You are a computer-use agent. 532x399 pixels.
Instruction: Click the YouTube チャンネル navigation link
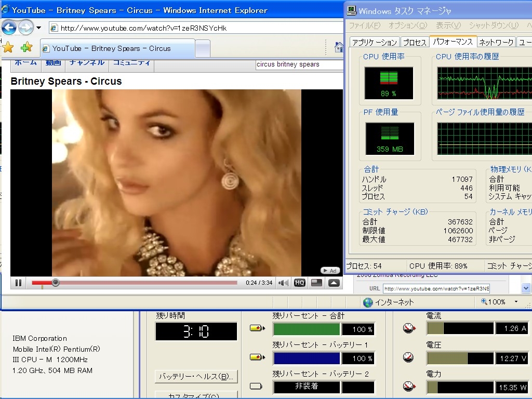pyautogui.click(x=87, y=62)
